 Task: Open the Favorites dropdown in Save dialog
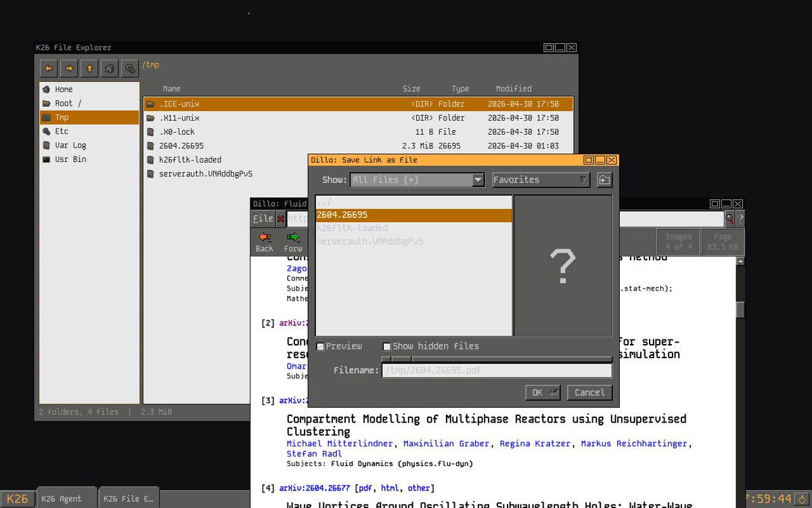click(541, 180)
